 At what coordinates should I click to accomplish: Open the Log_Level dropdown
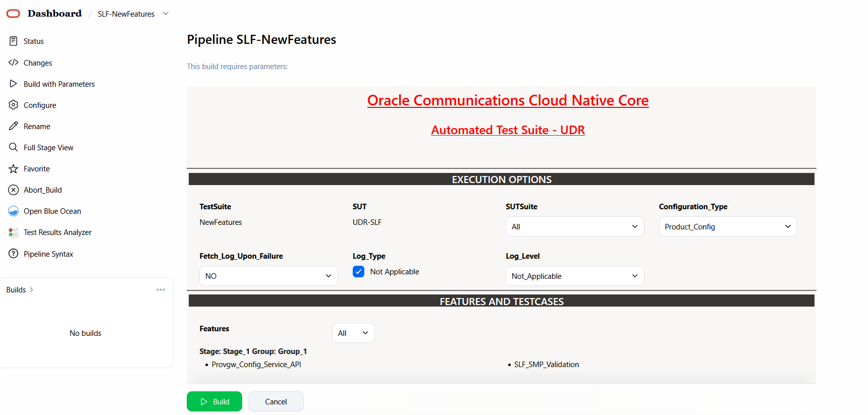[575, 276]
